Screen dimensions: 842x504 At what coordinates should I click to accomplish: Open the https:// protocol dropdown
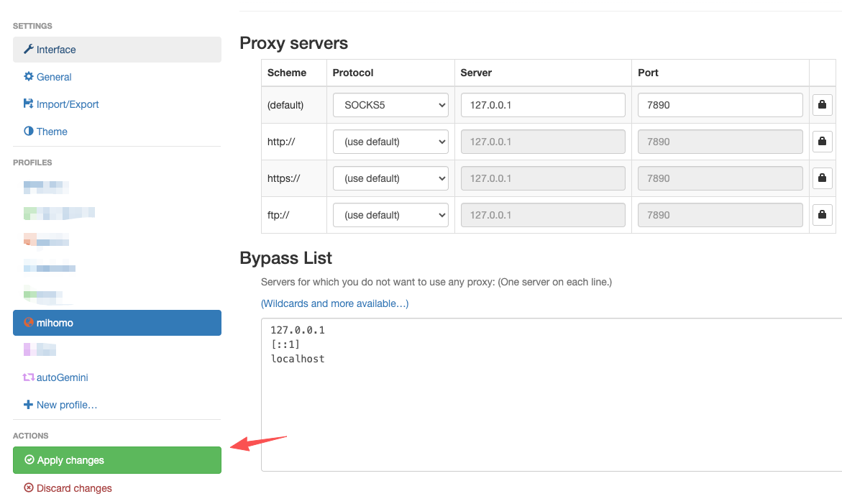(390, 178)
